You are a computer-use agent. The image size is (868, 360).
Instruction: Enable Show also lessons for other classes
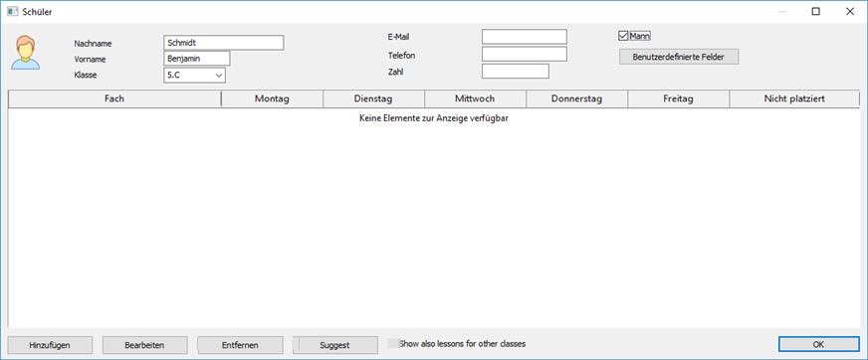[392, 343]
